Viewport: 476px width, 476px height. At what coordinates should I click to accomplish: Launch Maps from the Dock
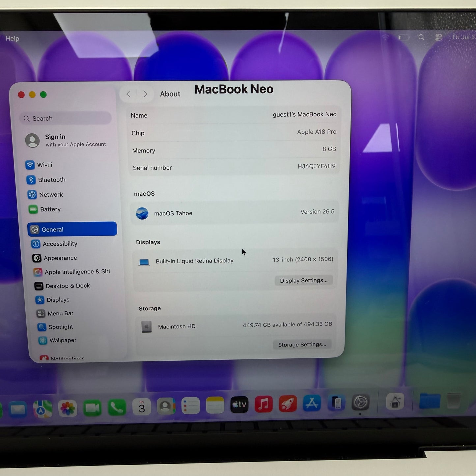coord(42,409)
